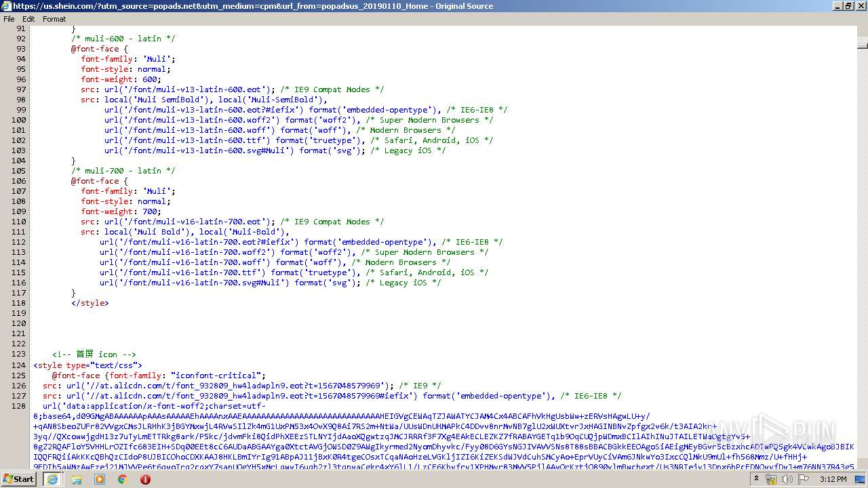Click the alicdn url on line 125
The height and width of the screenshot is (488, 868).
(241, 386)
